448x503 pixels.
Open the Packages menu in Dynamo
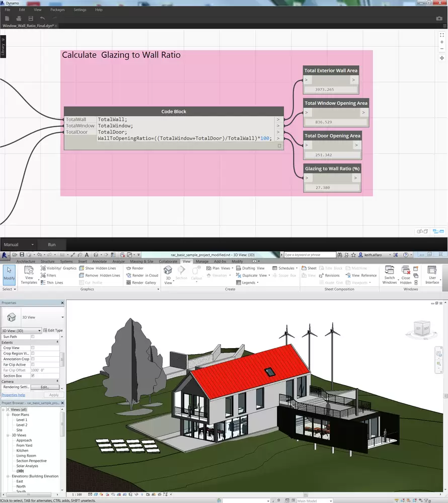[57, 10]
